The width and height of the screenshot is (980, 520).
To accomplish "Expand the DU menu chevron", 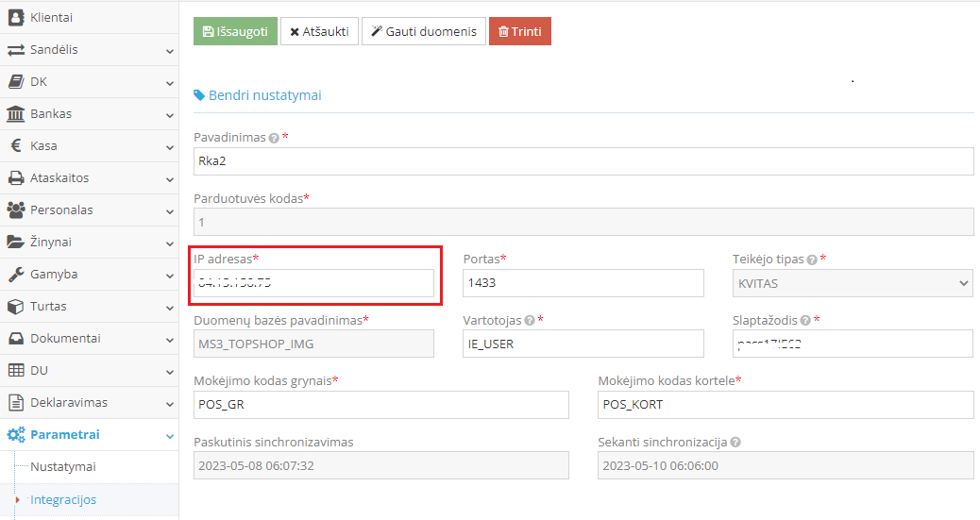I will pyautogui.click(x=169, y=373).
